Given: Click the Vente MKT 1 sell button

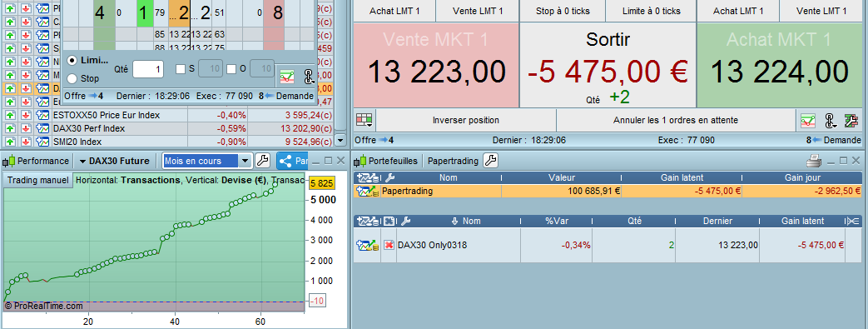Looking at the screenshot, I should [x=436, y=65].
